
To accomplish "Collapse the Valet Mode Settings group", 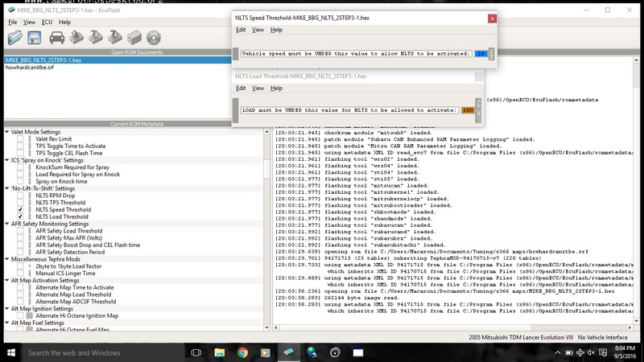I will pyautogui.click(x=7, y=132).
